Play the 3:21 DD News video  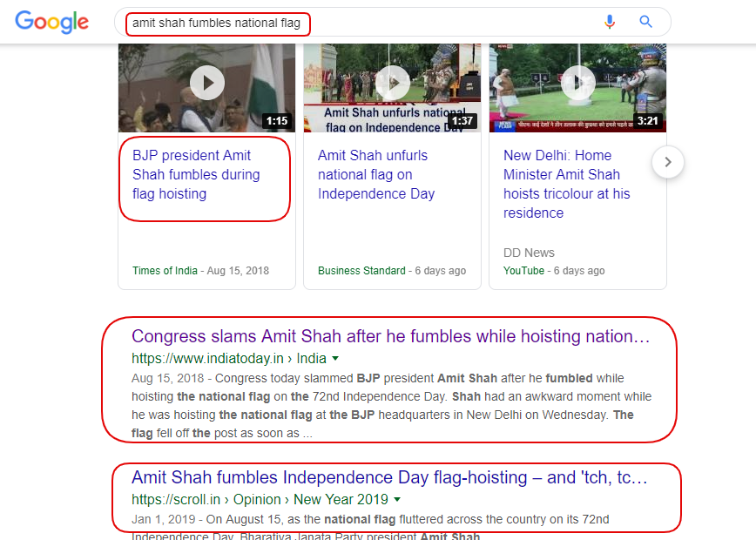[x=578, y=83]
